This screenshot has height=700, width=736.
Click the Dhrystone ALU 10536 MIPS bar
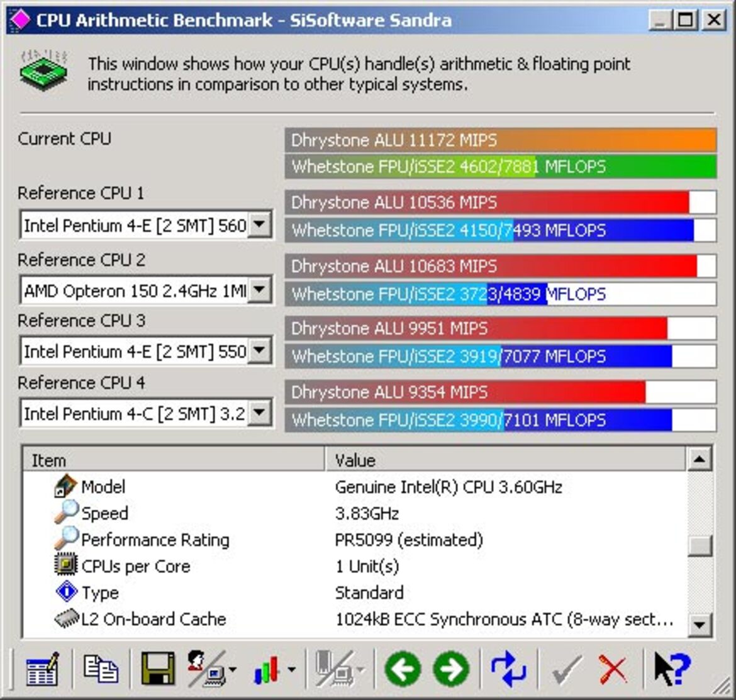click(500, 203)
